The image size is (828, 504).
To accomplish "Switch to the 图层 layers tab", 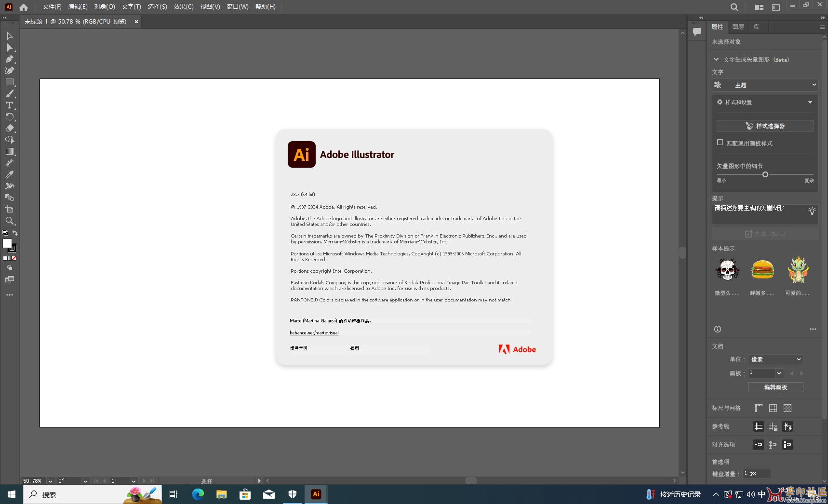I will point(738,27).
